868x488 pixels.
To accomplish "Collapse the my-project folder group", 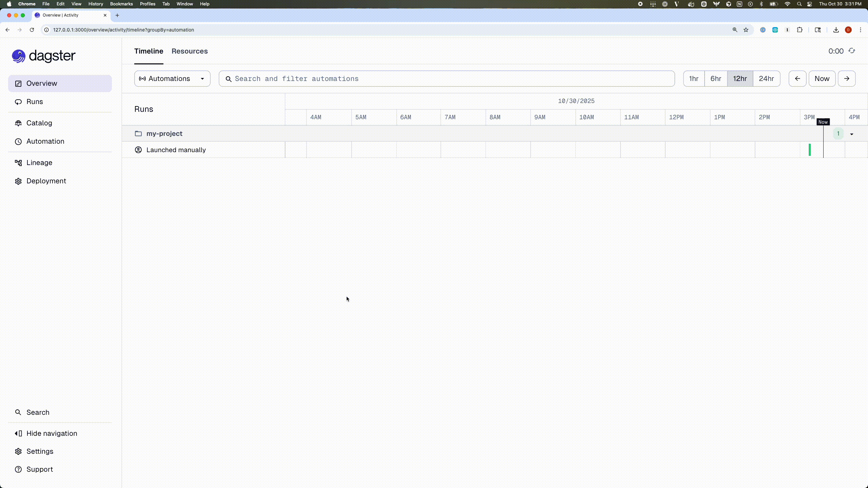I will point(164,134).
